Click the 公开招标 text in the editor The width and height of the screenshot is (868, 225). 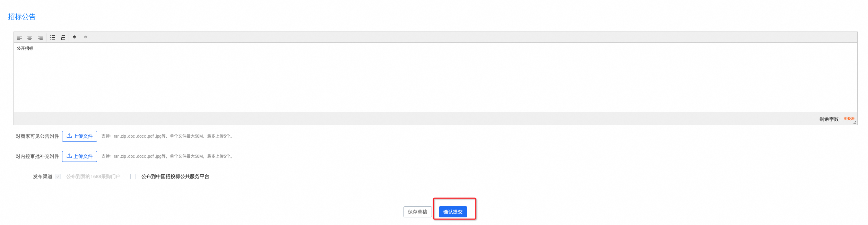25,49
